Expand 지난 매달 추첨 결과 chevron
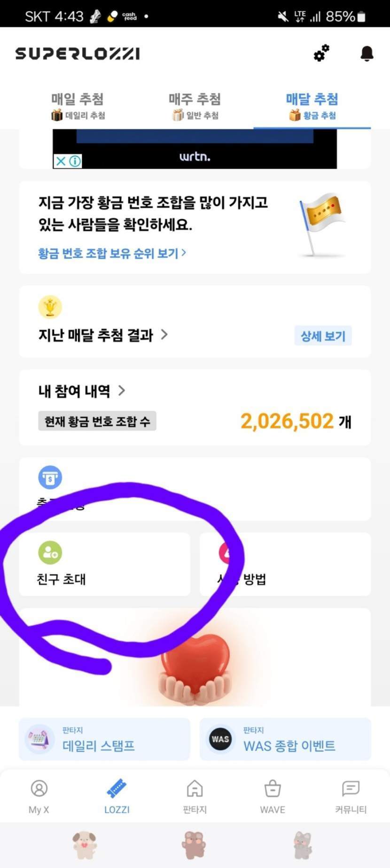The image size is (390, 868). 164,334
